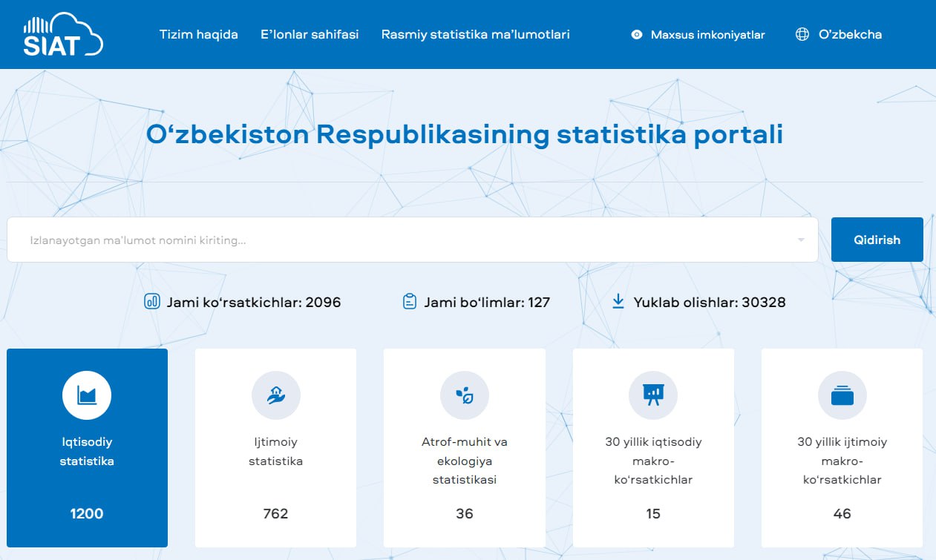
Task: Click the 30 yillik ijtimoiy briefcase icon
Action: [842, 395]
